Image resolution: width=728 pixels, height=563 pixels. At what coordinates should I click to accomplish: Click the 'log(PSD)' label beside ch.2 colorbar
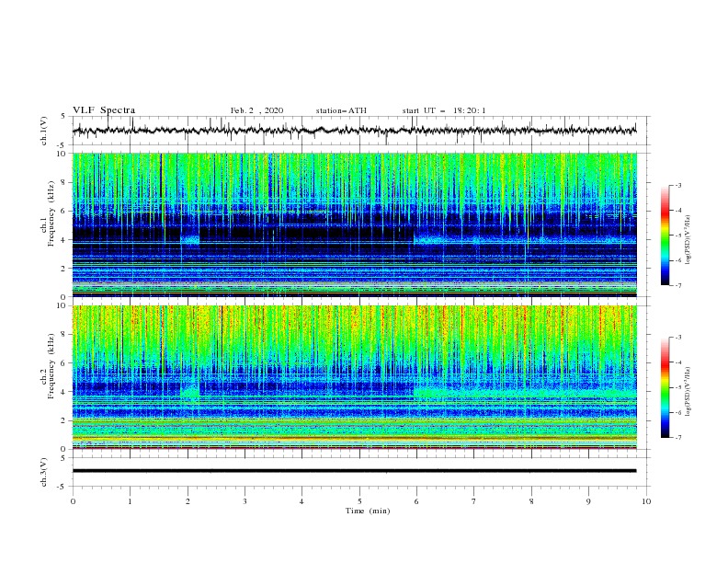[688, 393]
